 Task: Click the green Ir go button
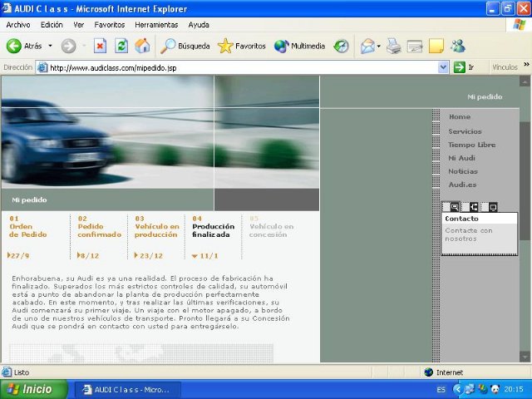(x=464, y=67)
